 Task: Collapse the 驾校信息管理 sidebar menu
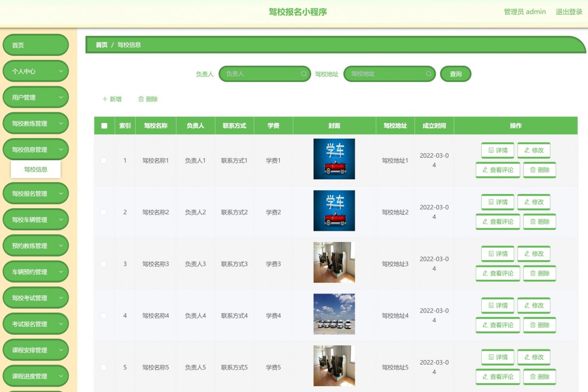point(35,148)
